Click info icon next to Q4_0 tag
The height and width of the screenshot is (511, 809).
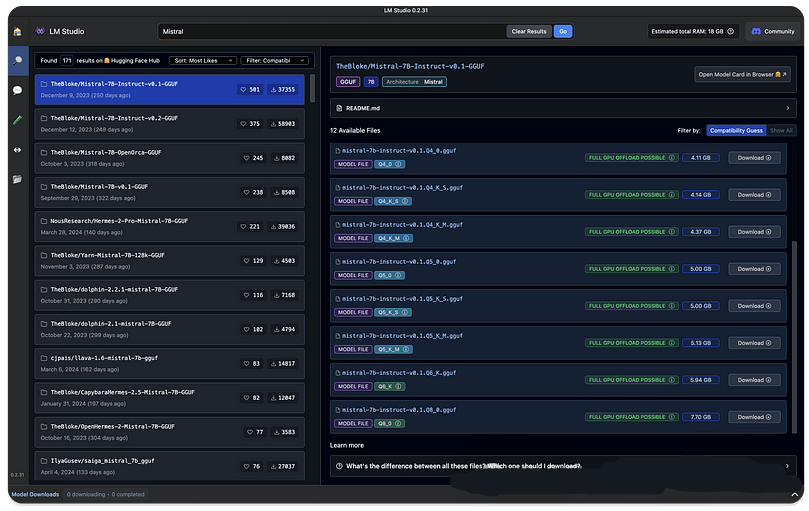point(398,164)
